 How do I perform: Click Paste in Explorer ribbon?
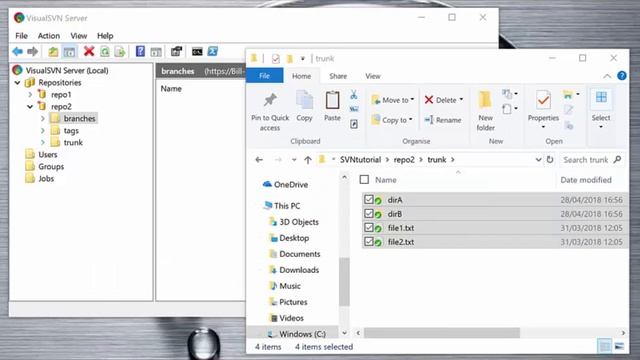332,106
